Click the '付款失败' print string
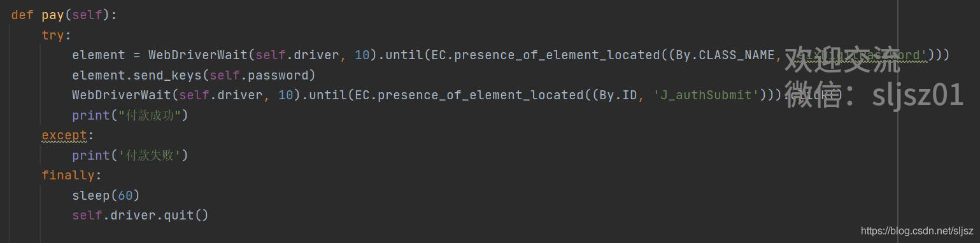The height and width of the screenshot is (243, 980). coord(149,155)
